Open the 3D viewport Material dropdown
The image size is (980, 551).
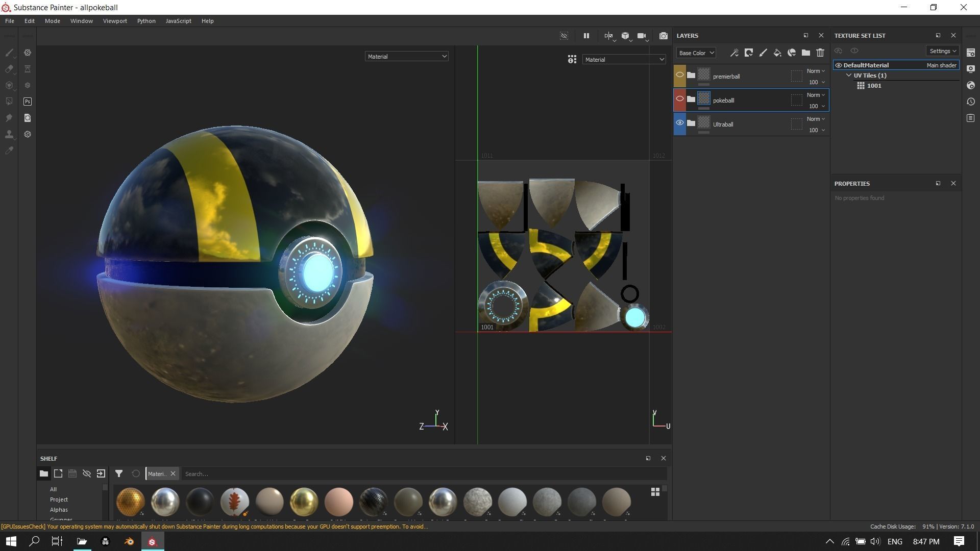point(407,57)
